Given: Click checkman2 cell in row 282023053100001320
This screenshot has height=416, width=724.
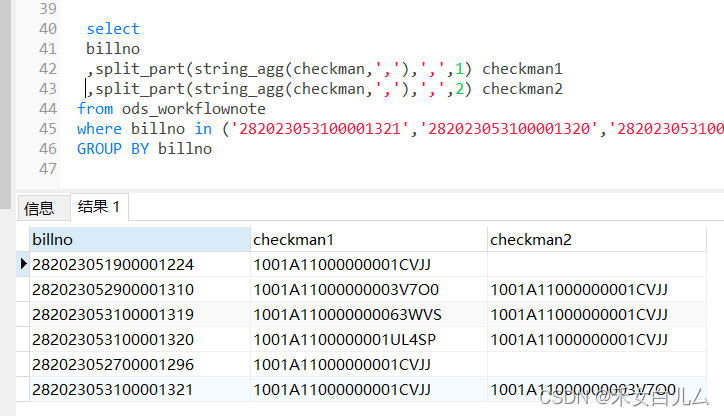Looking at the screenshot, I should (597, 339).
